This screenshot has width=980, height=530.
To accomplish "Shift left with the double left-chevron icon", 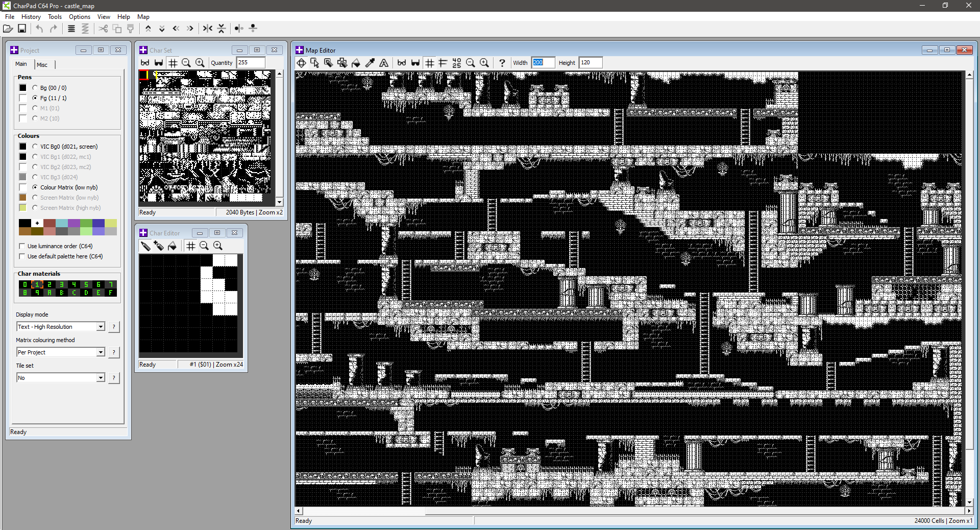I will (176, 29).
